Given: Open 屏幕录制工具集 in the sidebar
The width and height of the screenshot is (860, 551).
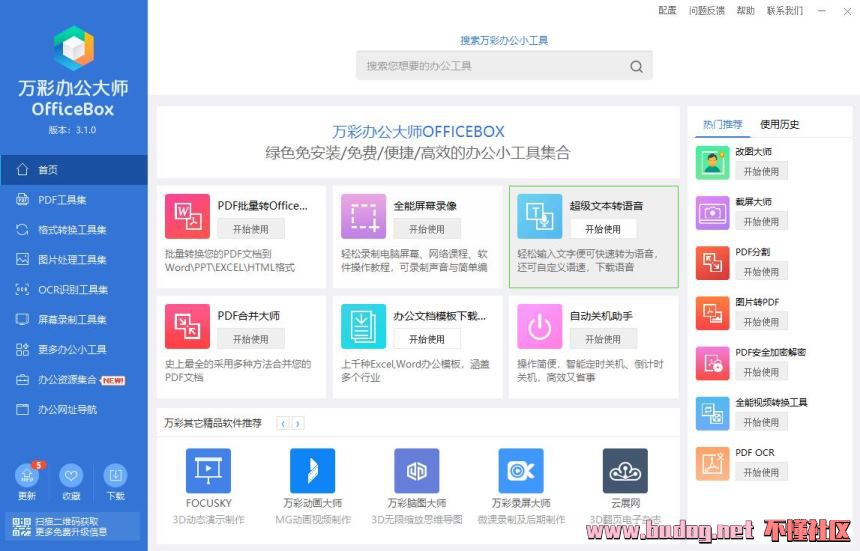Looking at the screenshot, I should (73, 319).
